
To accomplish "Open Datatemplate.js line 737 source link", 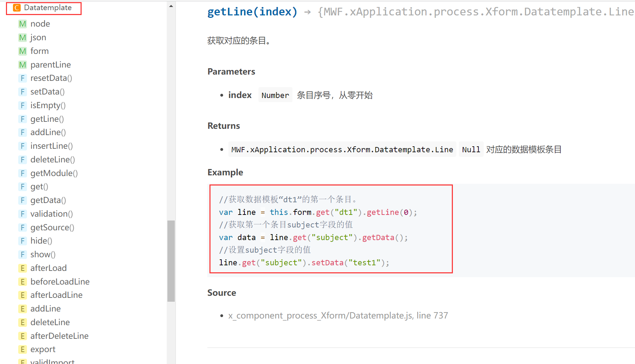I will [338, 316].
